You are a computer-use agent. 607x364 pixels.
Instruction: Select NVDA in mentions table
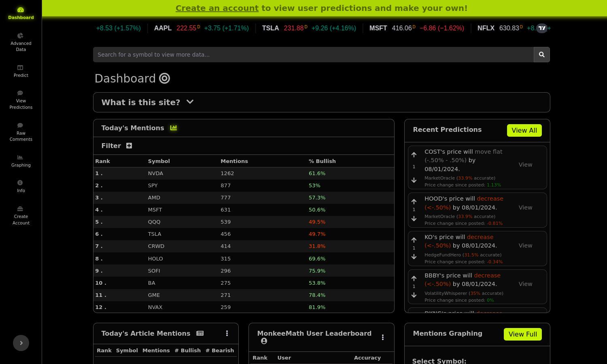tap(155, 173)
